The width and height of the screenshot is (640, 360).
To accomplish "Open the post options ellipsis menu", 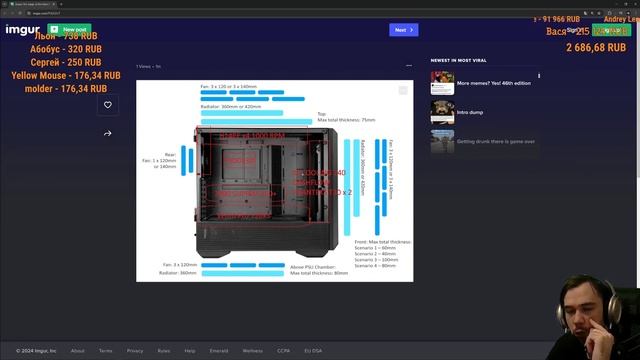I will (409, 65).
